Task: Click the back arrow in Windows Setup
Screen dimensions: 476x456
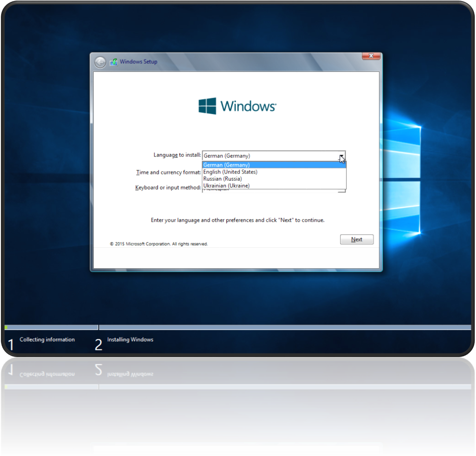Action: 100,62
